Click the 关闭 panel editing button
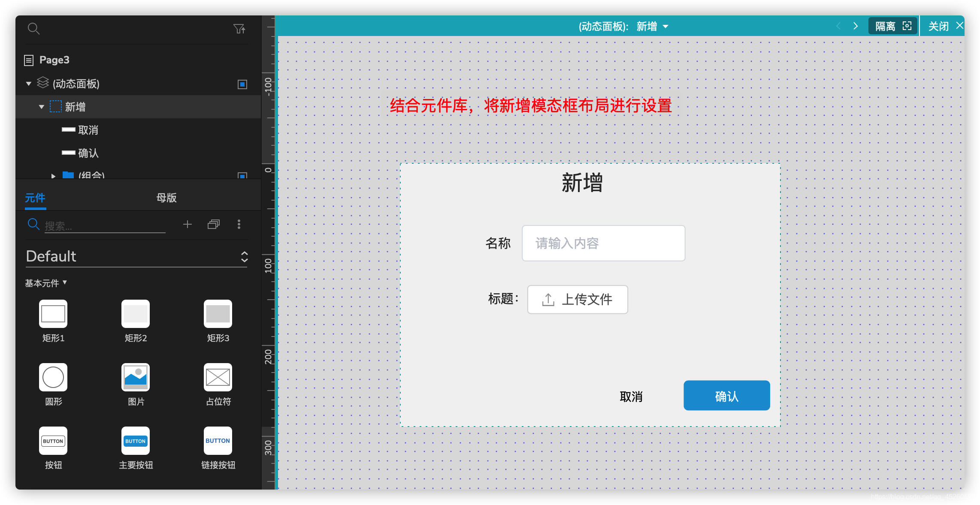 click(x=945, y=26)
